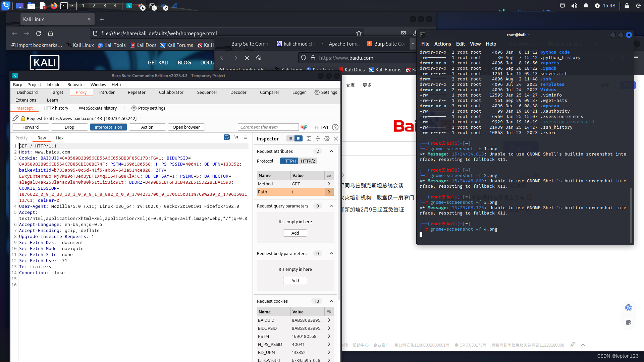Open the terminal launcher dropdown arrow

pos(72,6)
